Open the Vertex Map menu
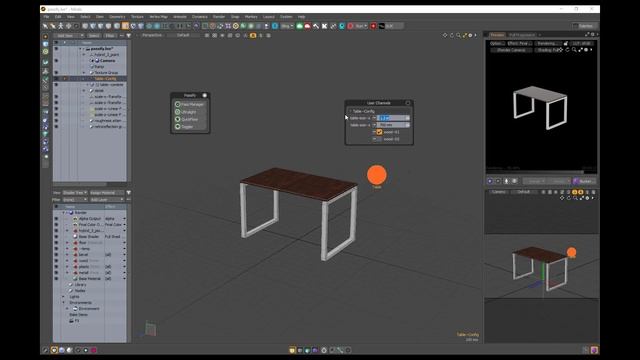The width and height of the screenshot is (640, 360). click(158, 17)
